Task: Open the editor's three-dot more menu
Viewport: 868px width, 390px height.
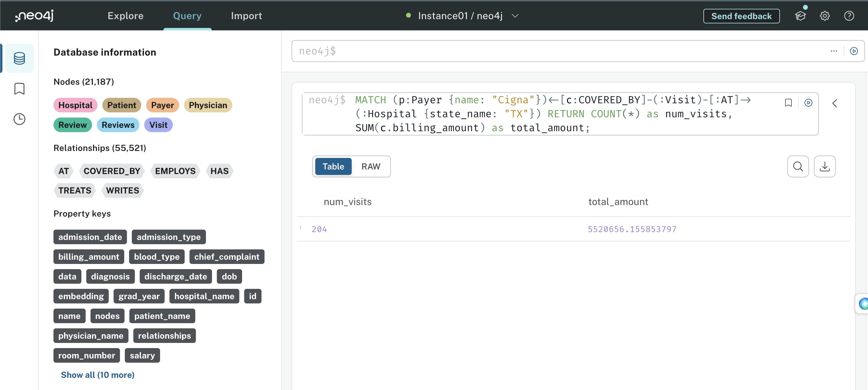Action: point(834,51)
